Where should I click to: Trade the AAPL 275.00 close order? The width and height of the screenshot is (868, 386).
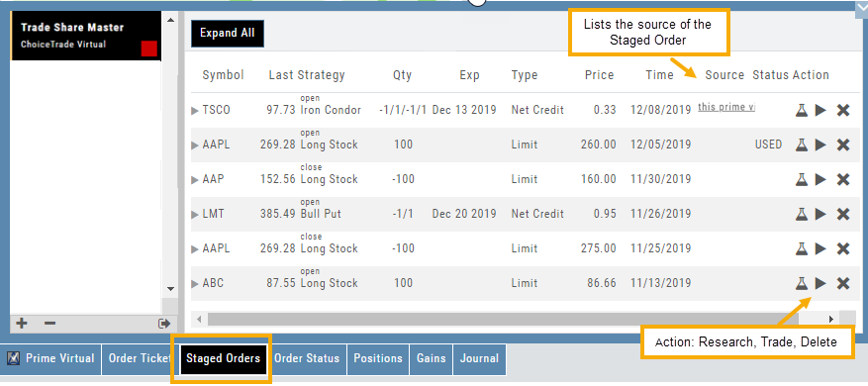[820, 248]
